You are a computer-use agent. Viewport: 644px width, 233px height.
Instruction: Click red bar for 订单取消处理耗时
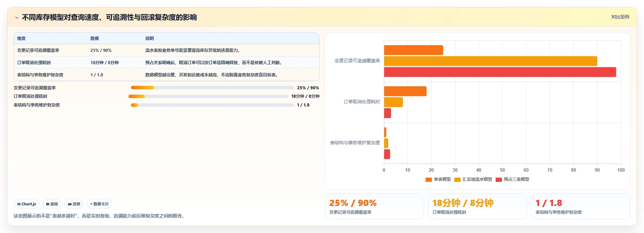click(387, 113)
